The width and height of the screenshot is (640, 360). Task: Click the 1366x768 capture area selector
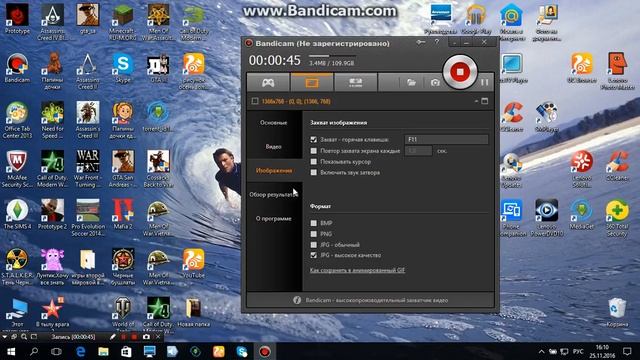click(x=296, y=101)
